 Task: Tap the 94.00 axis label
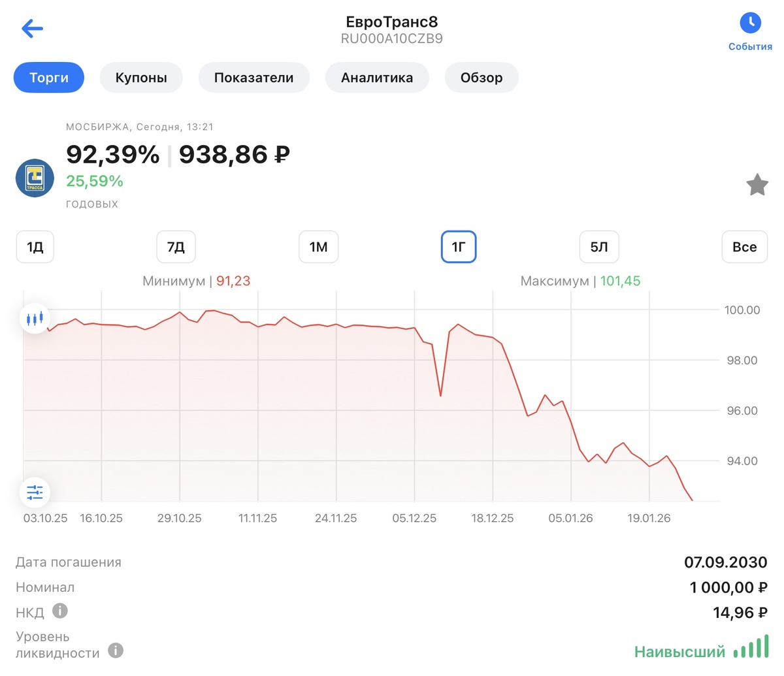[743, 461]
